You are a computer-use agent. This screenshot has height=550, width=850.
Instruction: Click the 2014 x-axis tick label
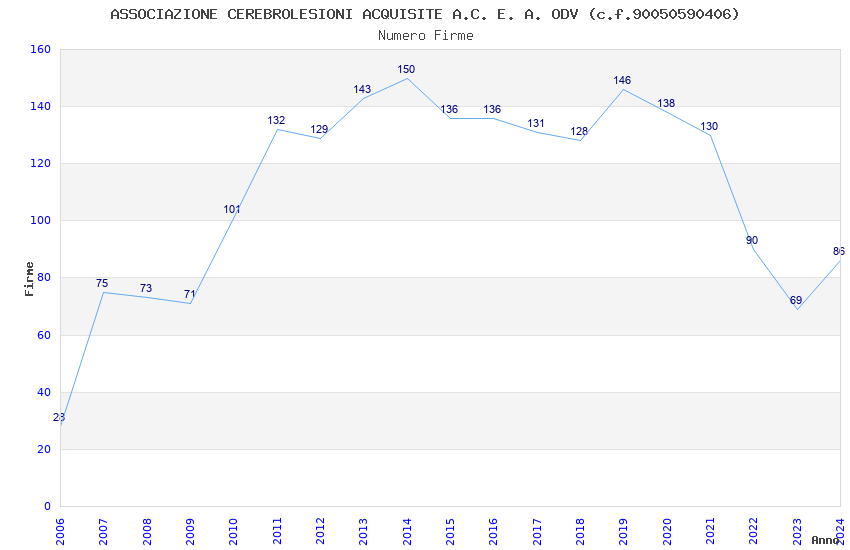click(x=407, y=532)
